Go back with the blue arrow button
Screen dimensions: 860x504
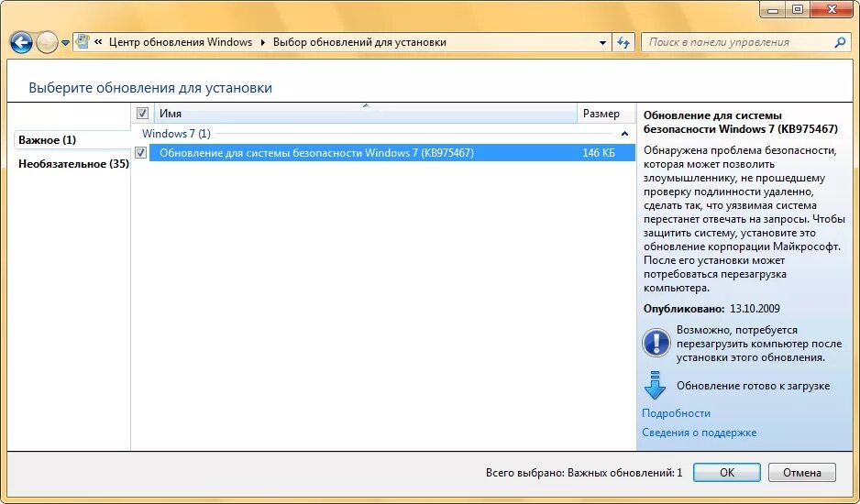[x=21, y=43]
